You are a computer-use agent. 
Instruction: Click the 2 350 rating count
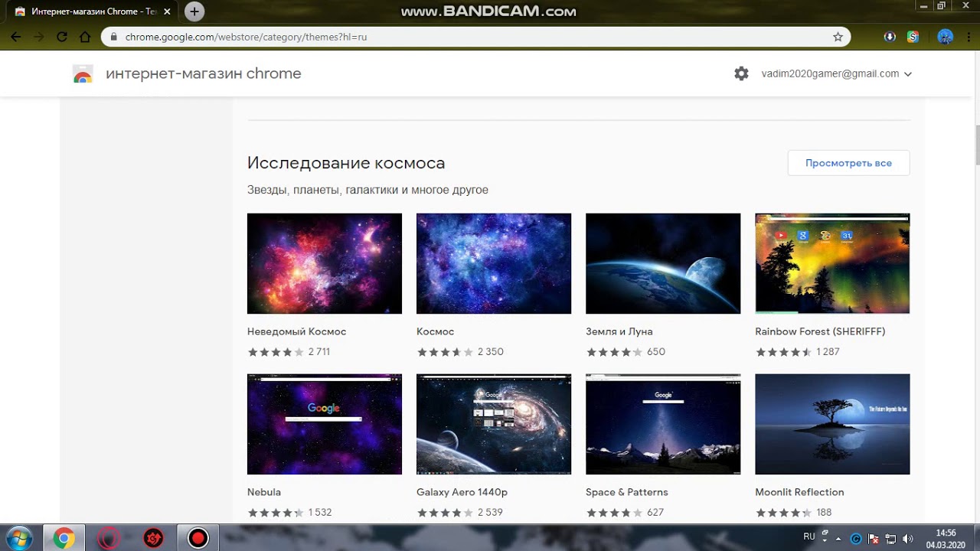pos(491,352)
